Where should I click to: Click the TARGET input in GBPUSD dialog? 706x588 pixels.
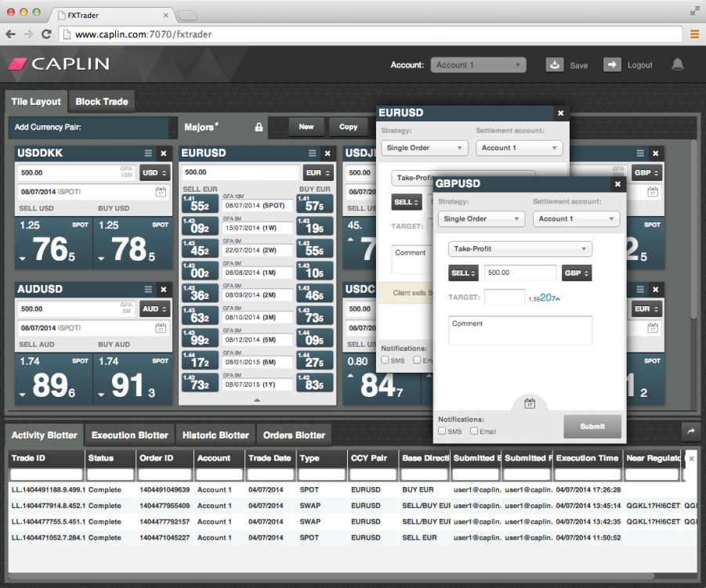[505, 297]
